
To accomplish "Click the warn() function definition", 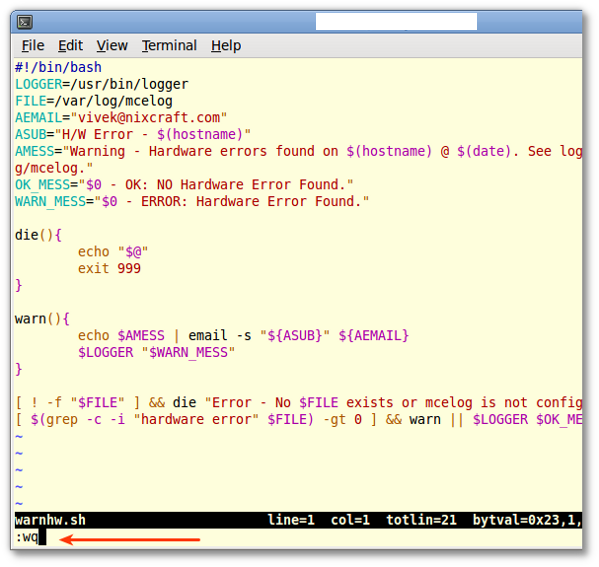I will [x=42, y=319].
